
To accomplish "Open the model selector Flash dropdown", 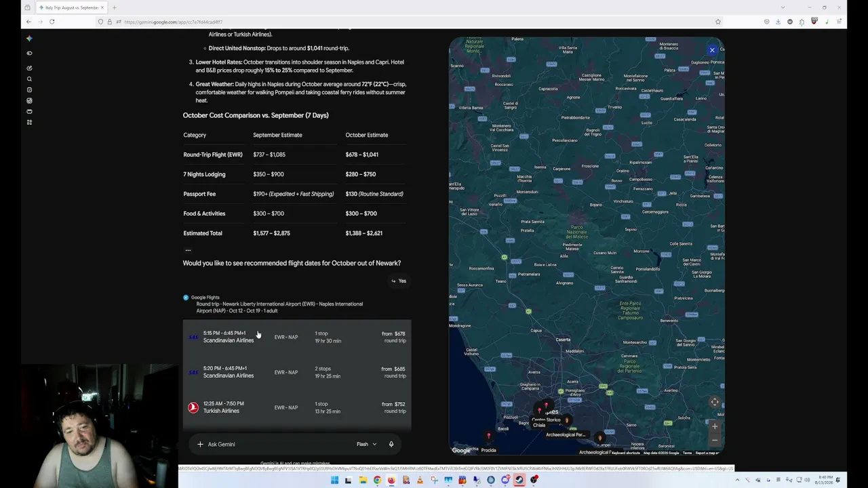I will point(367,444).
